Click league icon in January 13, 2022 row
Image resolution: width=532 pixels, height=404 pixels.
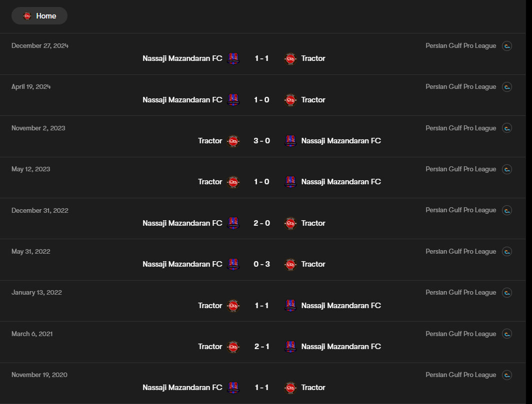click(x=507, y=293)
